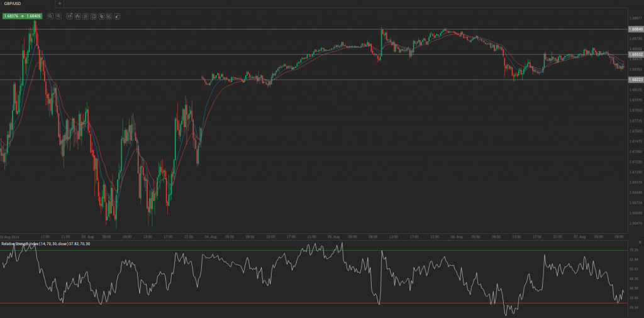Add a new chart tab with plus button
The width and height of the screenshot is (644, 318).
click(x=60, y=3)
